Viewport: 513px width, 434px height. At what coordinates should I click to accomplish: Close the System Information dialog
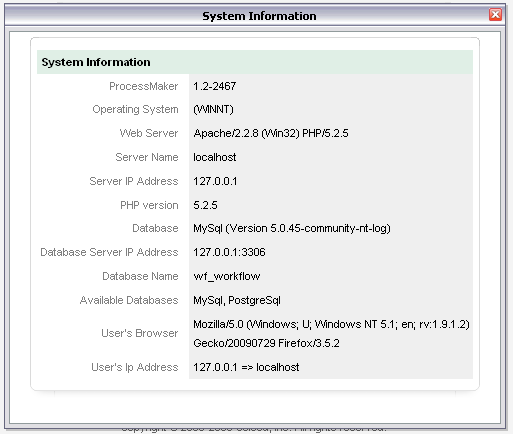click(495, 15)
